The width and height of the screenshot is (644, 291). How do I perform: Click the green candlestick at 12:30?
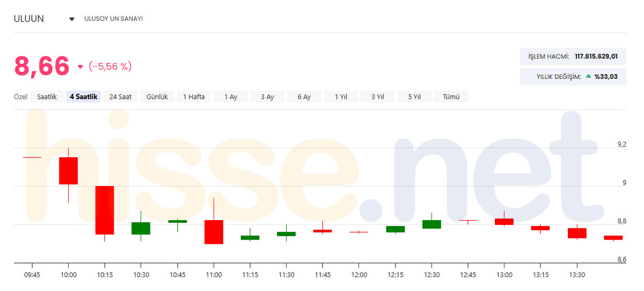point(431,224)
